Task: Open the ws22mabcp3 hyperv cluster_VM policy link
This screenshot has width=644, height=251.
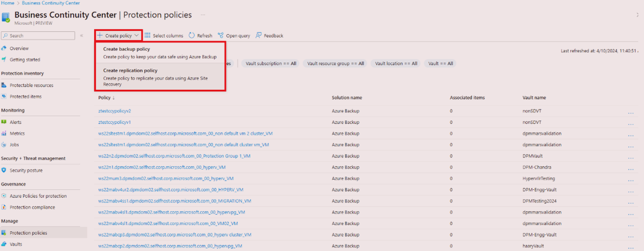Action: [174, 234]
